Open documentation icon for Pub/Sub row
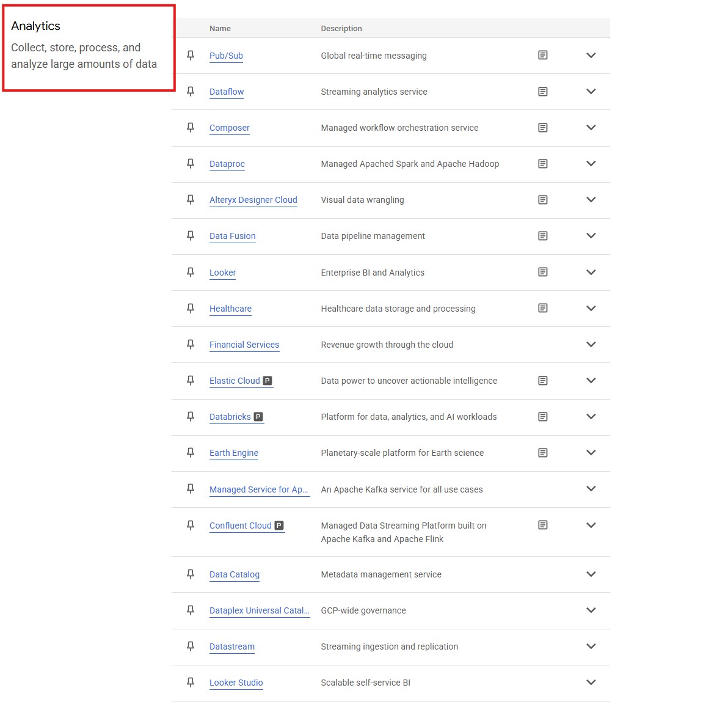 [x=542, y=56]
